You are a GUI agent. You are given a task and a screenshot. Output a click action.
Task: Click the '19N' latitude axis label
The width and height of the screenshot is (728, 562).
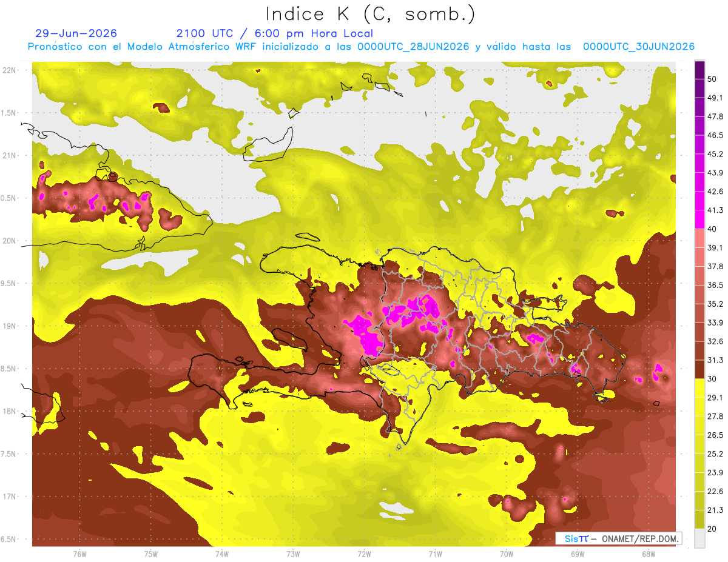[x=8, y=326]
